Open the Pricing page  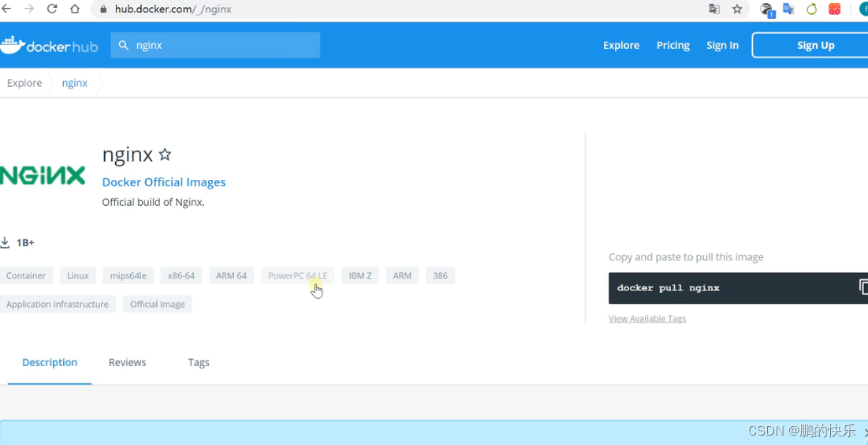(x=673, y=46)
